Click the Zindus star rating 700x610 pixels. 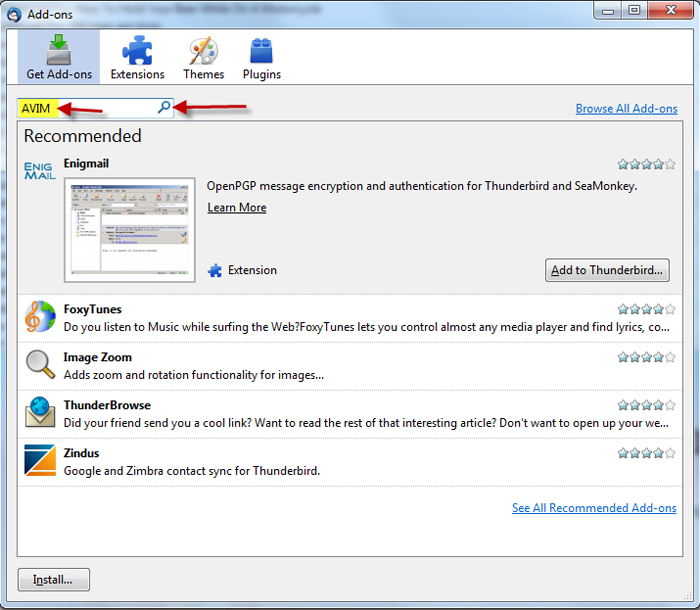coord(646,453)
